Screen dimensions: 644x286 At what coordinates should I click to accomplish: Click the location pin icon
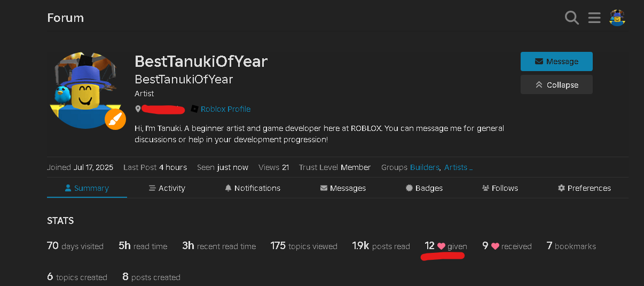[x=138, y=109]
